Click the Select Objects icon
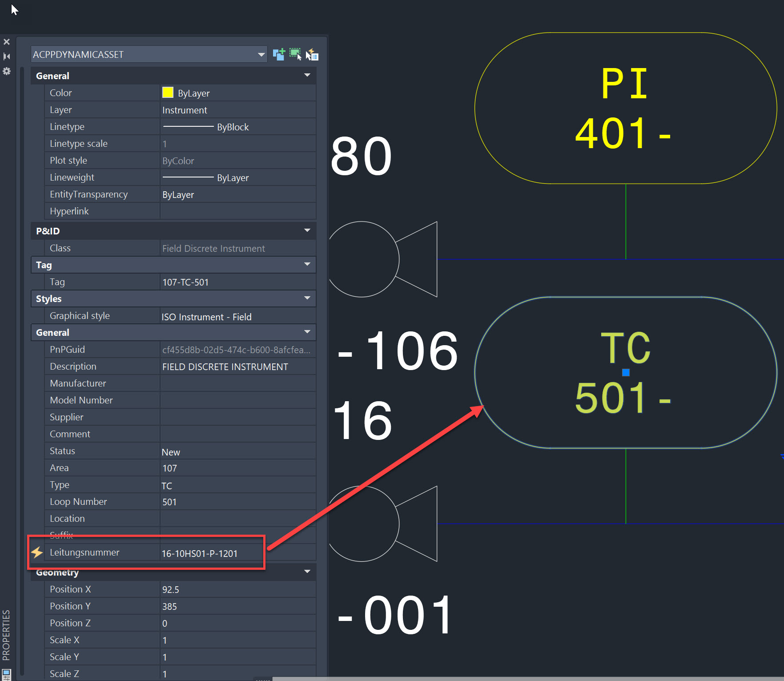Image resolution: width=784 pixels, height=681 pixels. (x=295, y=54)
